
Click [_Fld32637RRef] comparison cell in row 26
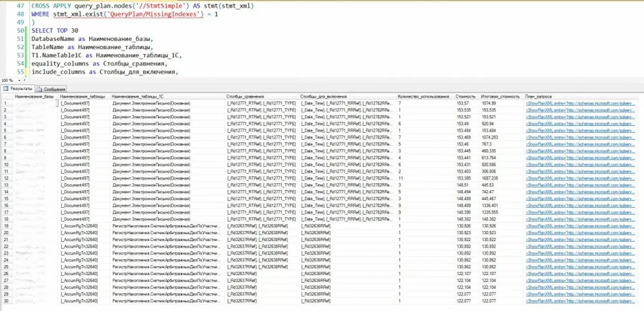242,274
